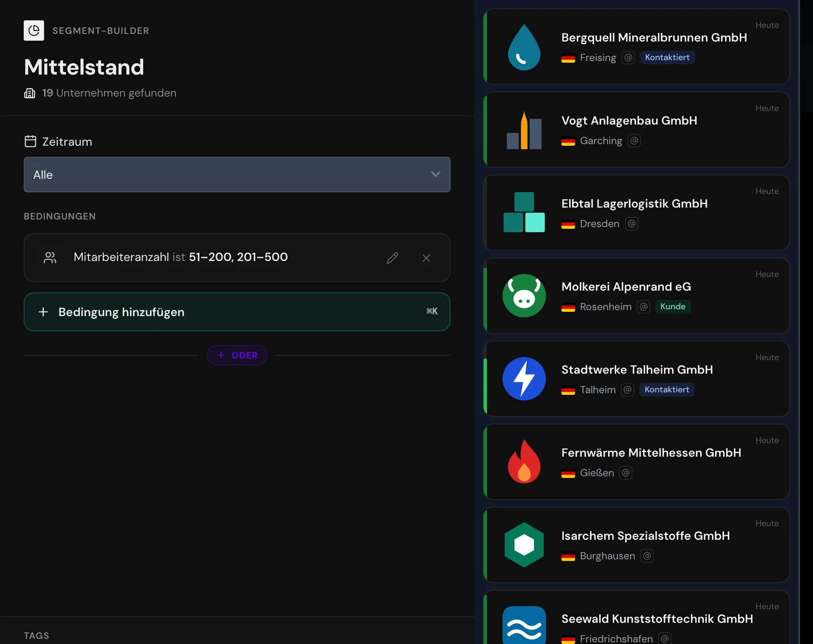Click Kontaktiert tag on Bergquell Mineralbrunnen
This screenshot has width=813, height=644.
tap(667, 57)
